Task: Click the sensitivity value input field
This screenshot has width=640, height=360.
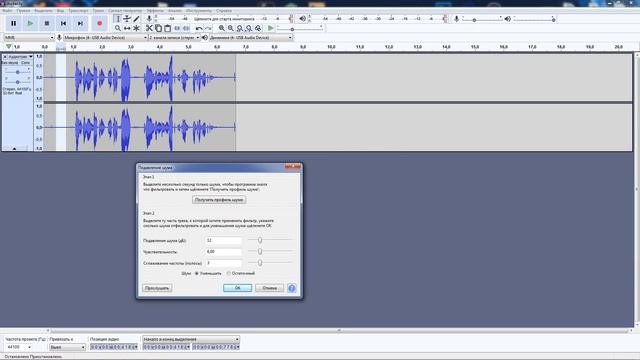Action: point(223,252)
